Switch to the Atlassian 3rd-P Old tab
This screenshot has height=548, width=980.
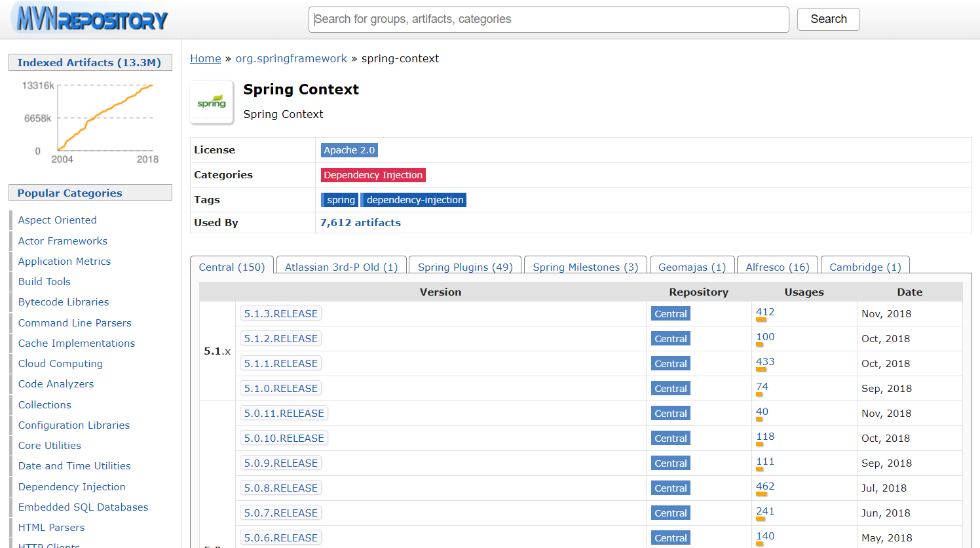341,267
